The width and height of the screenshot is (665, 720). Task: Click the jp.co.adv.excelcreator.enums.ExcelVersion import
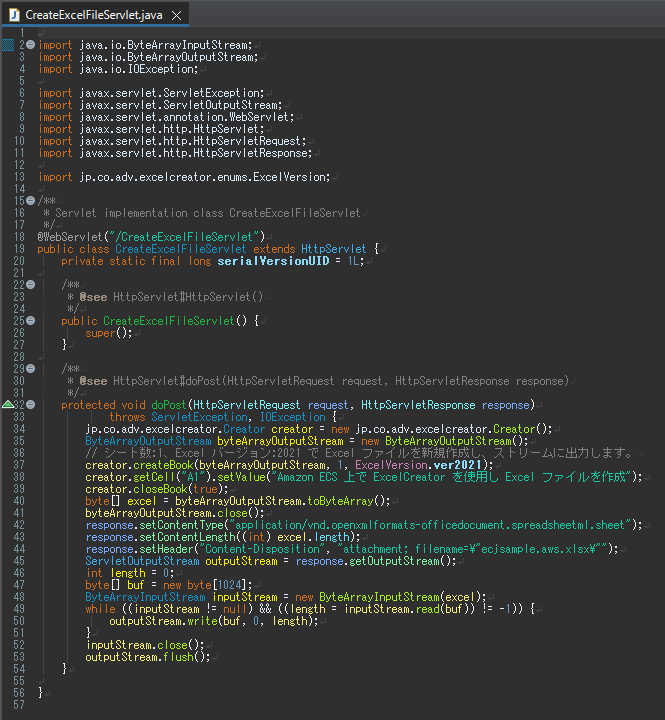tap(184, 177)
